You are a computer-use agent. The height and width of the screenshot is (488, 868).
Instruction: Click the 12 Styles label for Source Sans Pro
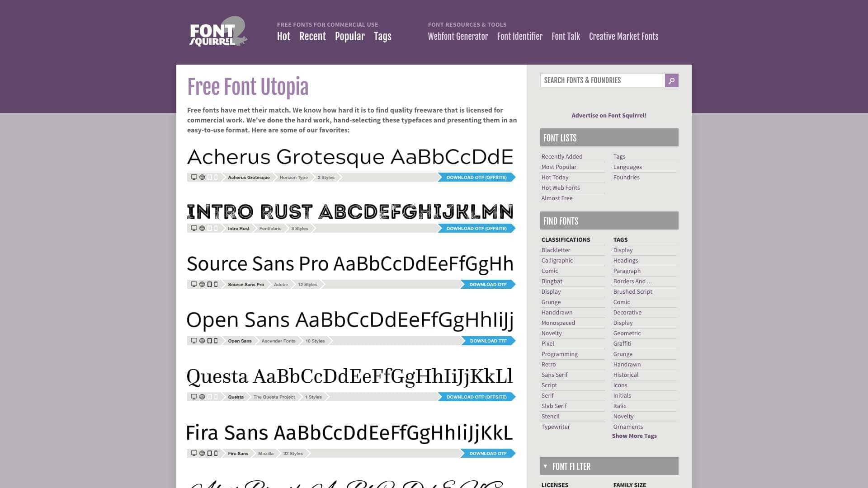(307, 284)
